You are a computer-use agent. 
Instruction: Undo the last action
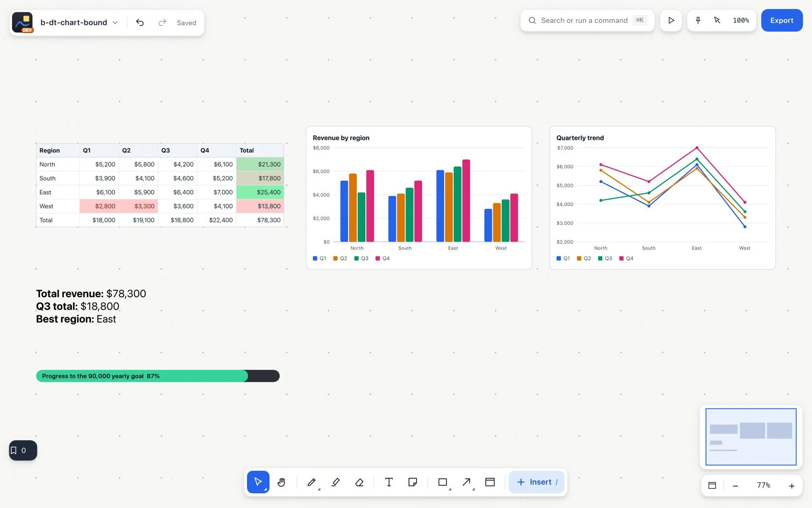pyautogui.click(x=140, y=22)
